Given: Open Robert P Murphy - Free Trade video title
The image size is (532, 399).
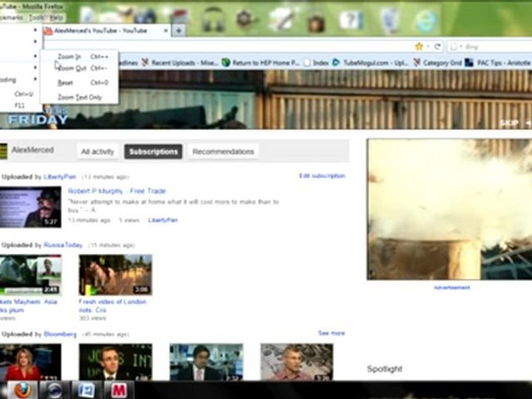Looking at the screenshot, I should click(x=117, y=191).
